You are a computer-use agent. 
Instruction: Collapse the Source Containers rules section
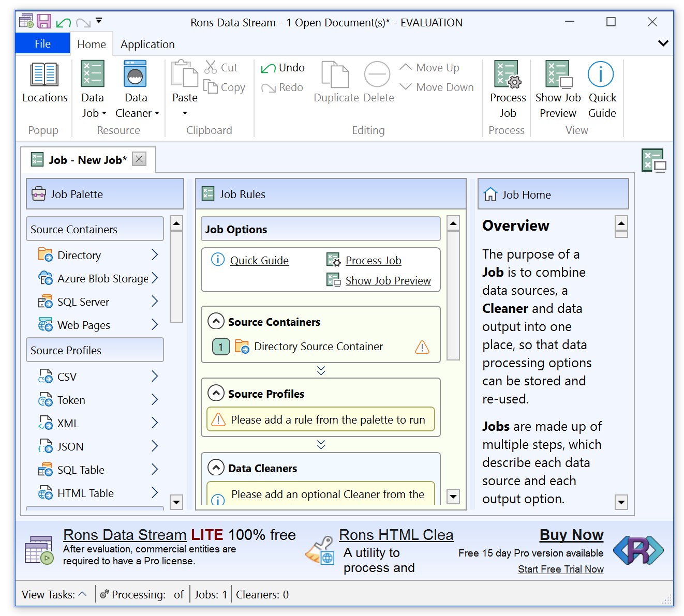pos(216,321)
